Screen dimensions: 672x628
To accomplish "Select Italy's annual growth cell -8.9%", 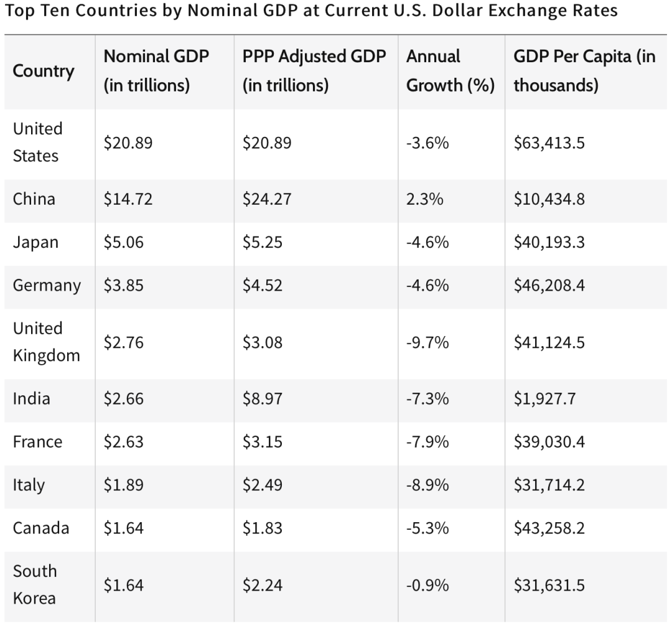I will [427, 485].
